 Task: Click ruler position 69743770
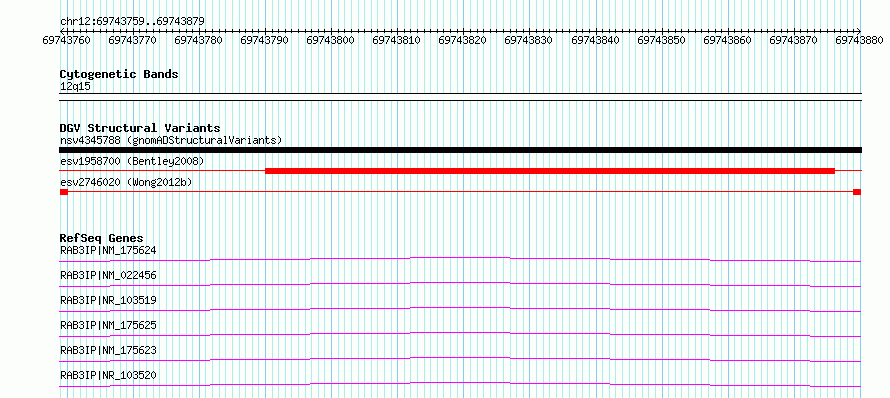pos(133,40)
